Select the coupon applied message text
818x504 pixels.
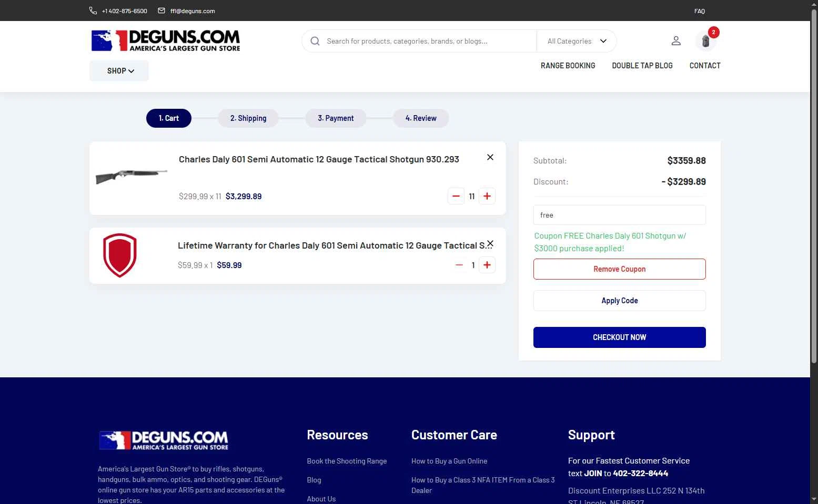pos(610,242)
